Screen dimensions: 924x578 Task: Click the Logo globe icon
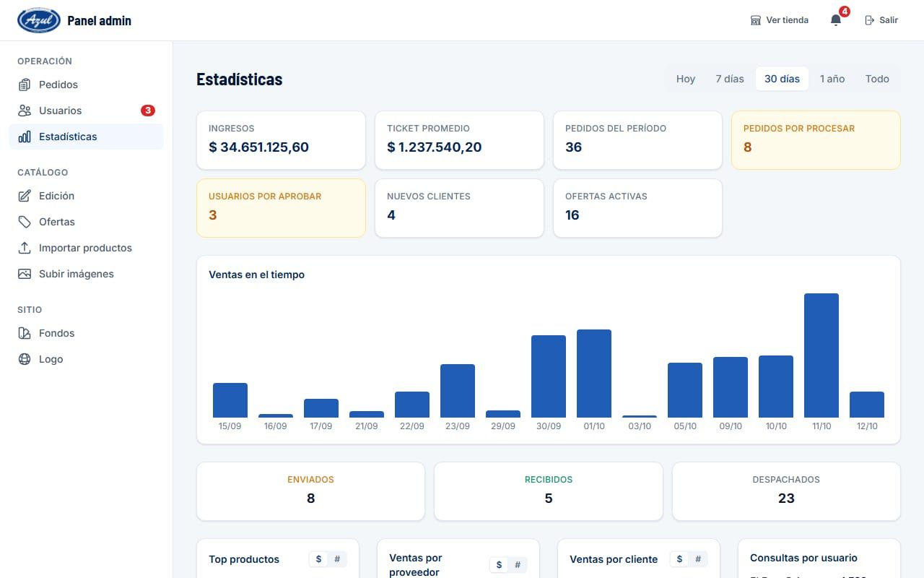tap(25, 359)
